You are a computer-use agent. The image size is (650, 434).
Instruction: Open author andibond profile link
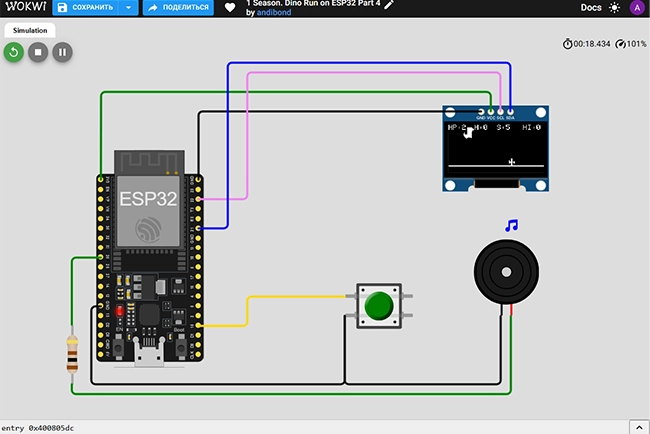[x=274, y=12]
